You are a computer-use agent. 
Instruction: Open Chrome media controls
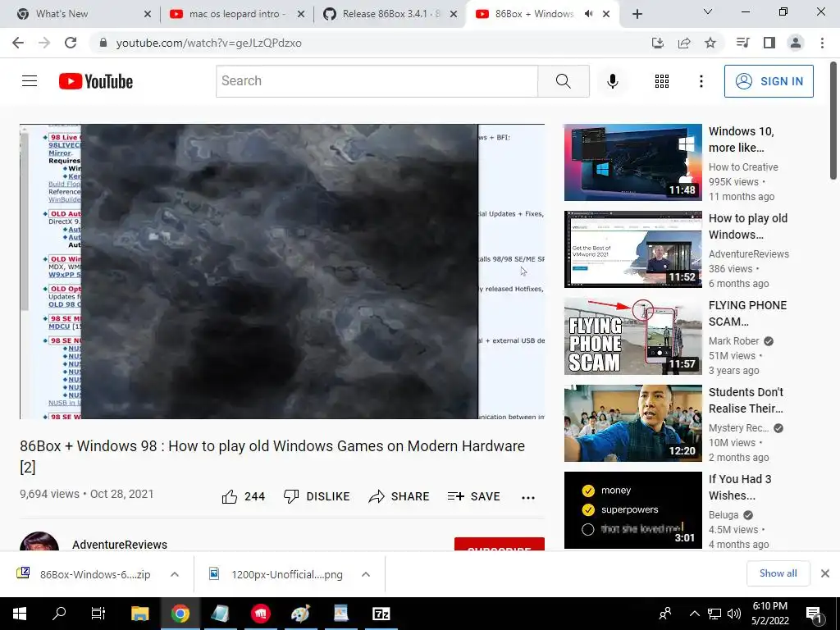(x=742, y=43)
